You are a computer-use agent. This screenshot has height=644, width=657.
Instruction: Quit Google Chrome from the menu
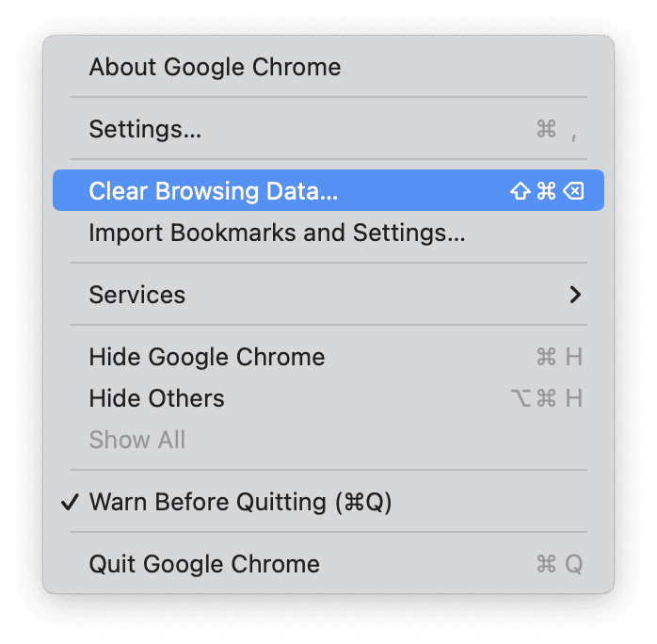(204, 564)
